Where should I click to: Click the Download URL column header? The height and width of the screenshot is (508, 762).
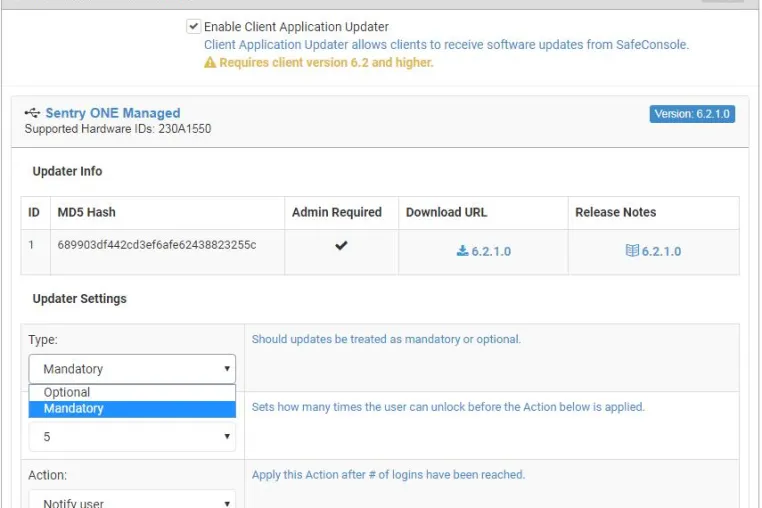pos(446,212)
